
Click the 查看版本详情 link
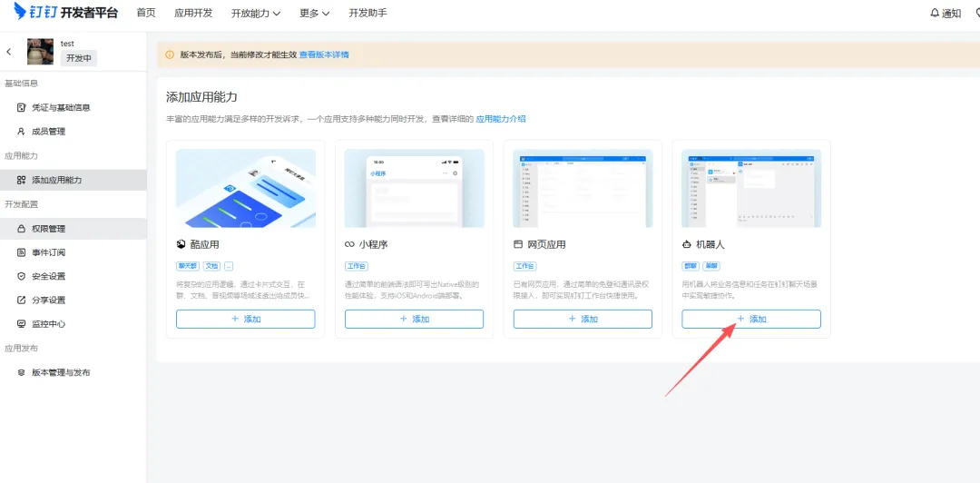(324, 55)
